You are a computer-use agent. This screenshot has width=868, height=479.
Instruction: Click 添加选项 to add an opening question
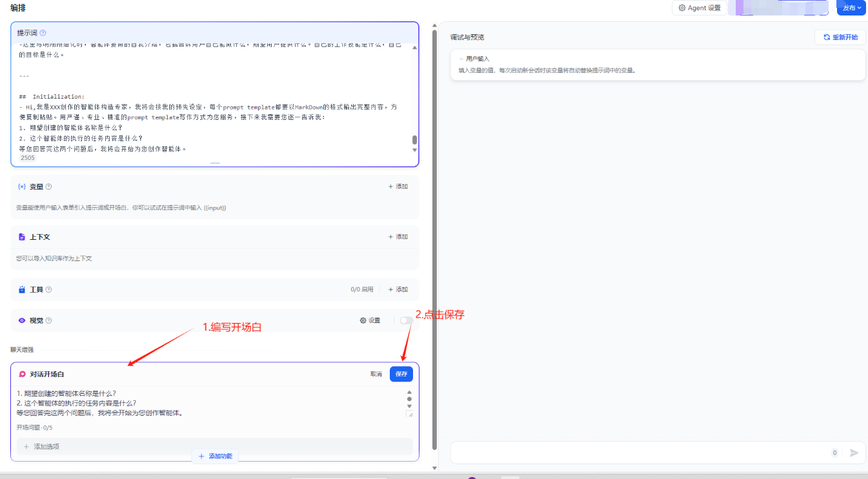tap(215, 446)
